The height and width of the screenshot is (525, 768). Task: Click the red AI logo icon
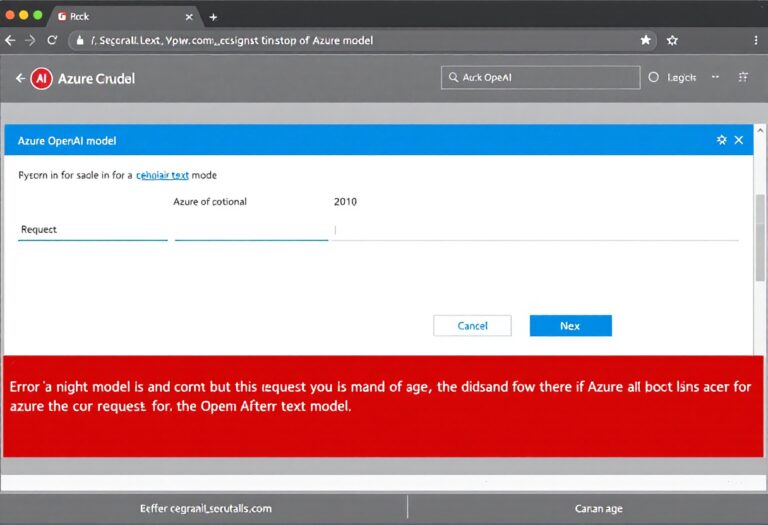(41, 78)
